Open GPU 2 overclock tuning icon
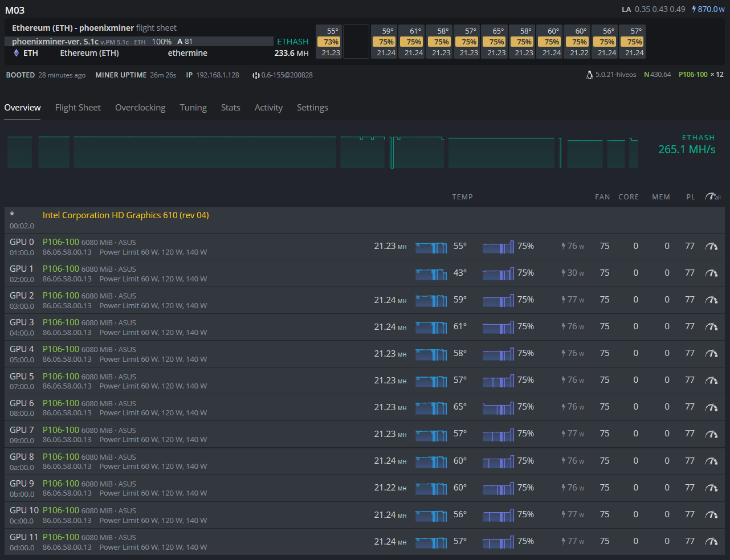This screenshot has width=730, height=560. pos(711,300)
